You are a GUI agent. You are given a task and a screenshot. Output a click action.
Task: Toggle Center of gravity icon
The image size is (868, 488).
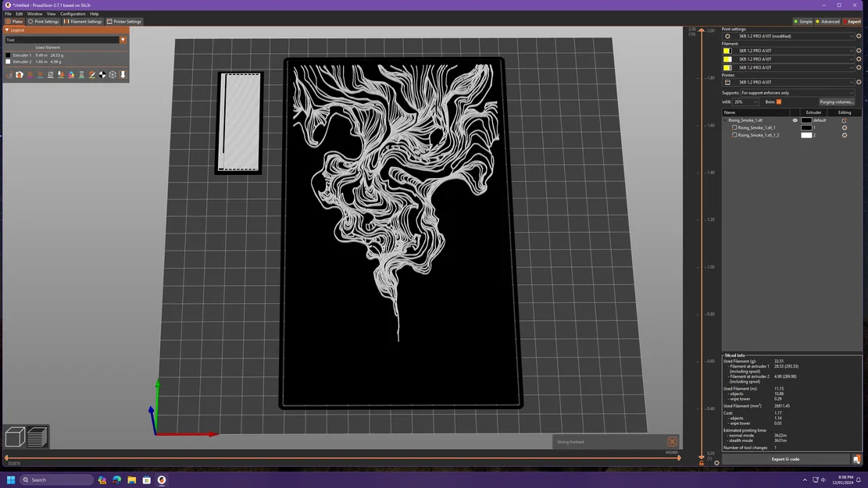pos(102,75)
